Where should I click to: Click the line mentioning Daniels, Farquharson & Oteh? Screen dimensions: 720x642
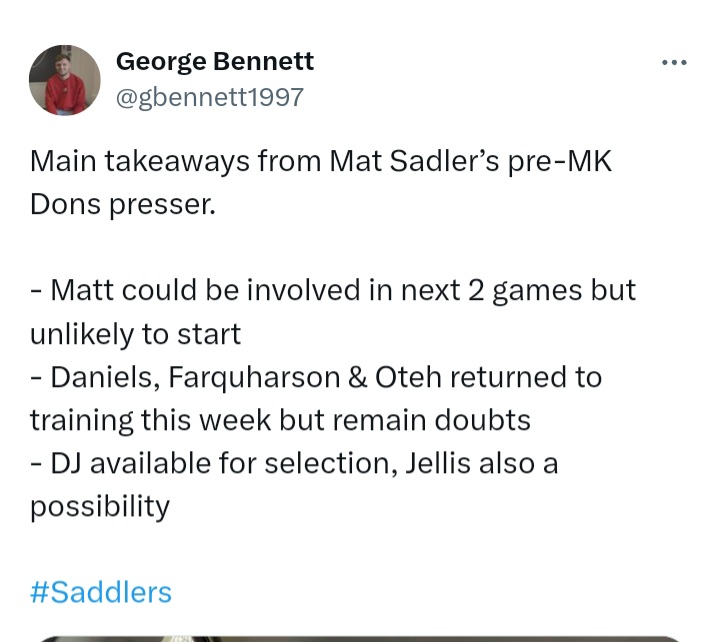coord(316,398)
